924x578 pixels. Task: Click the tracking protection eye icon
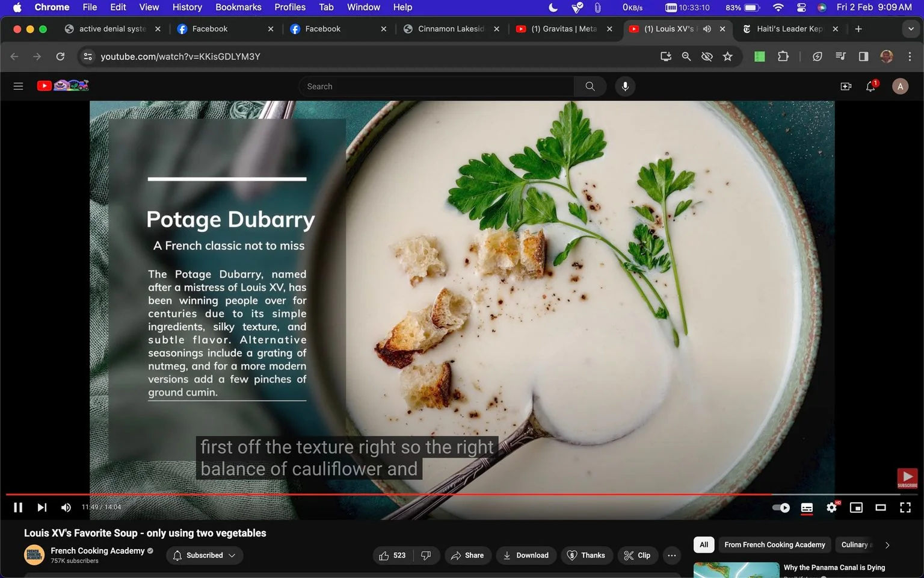707,57
